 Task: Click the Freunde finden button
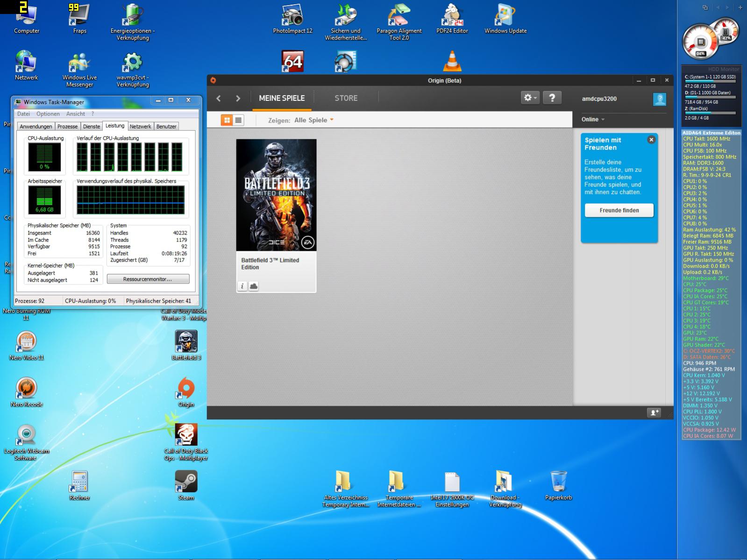tap(619, 210)
